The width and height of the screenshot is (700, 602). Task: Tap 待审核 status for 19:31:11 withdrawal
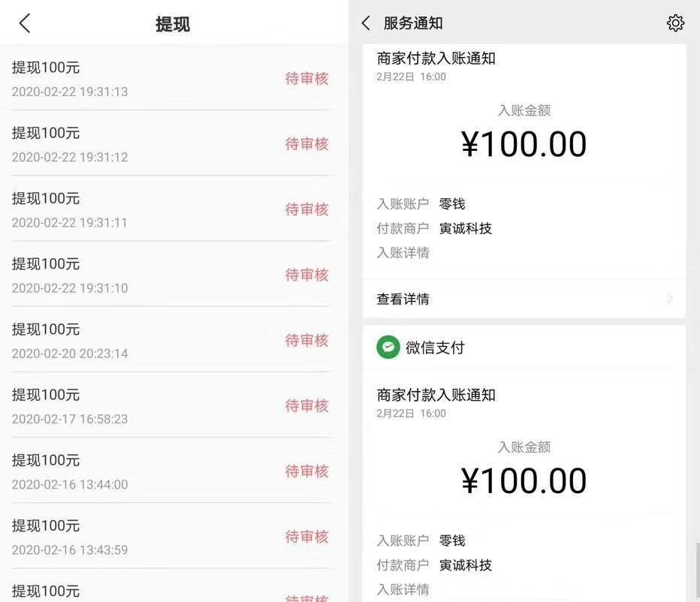(306, 209)
